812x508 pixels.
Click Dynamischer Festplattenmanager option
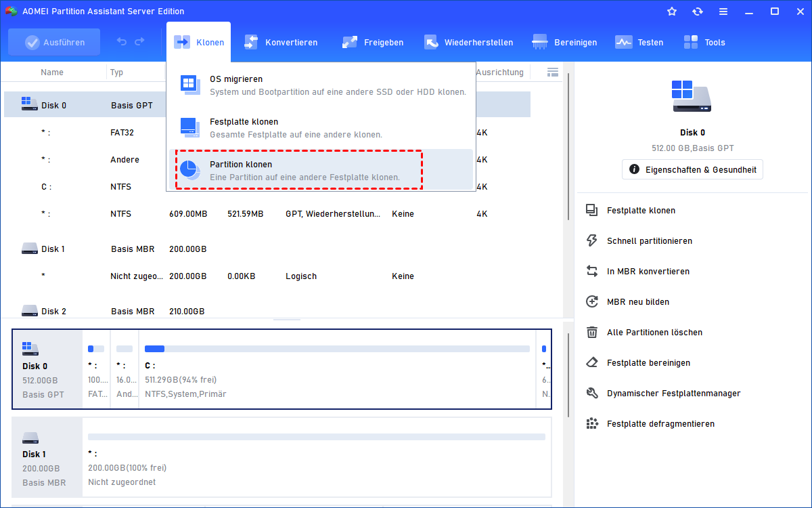674,394
